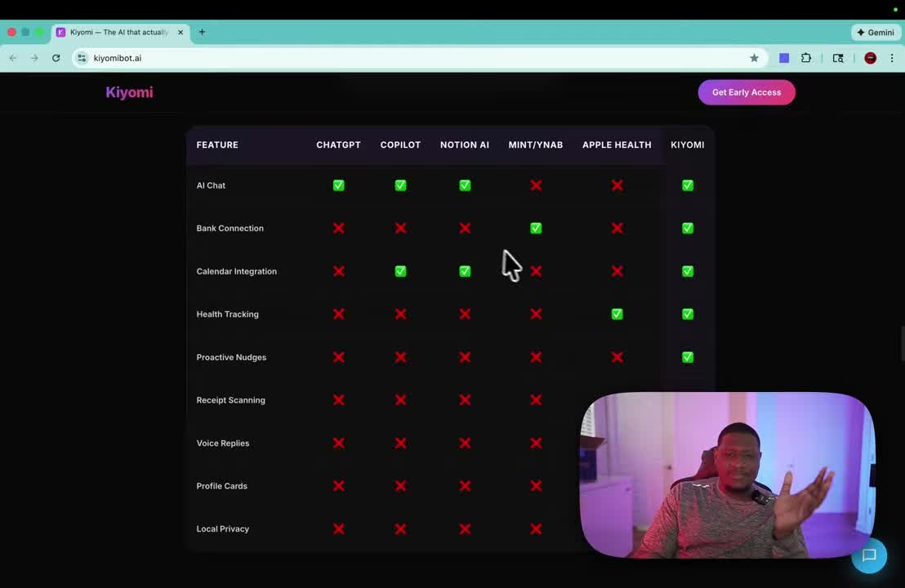Screen dimensions: 905x588
Task: Click the Health Tracking row label
Action: pyautogui.click(x=227, y=314)
